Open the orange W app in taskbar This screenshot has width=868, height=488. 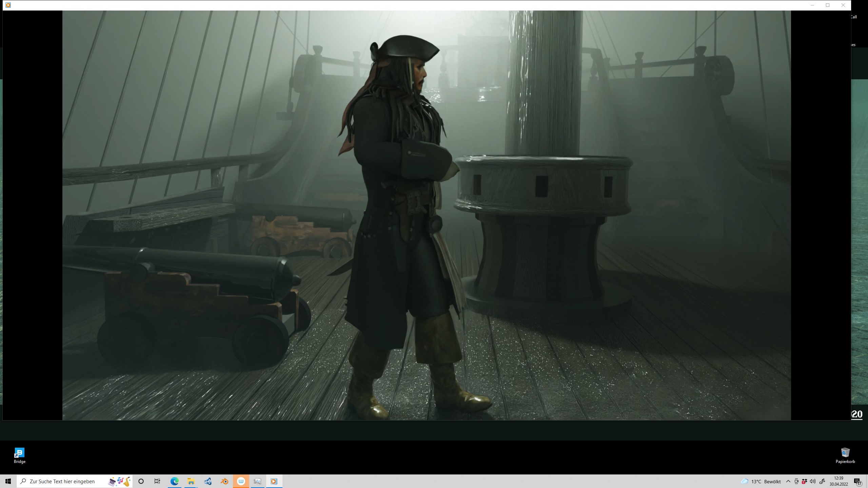(x=241, y=481)
